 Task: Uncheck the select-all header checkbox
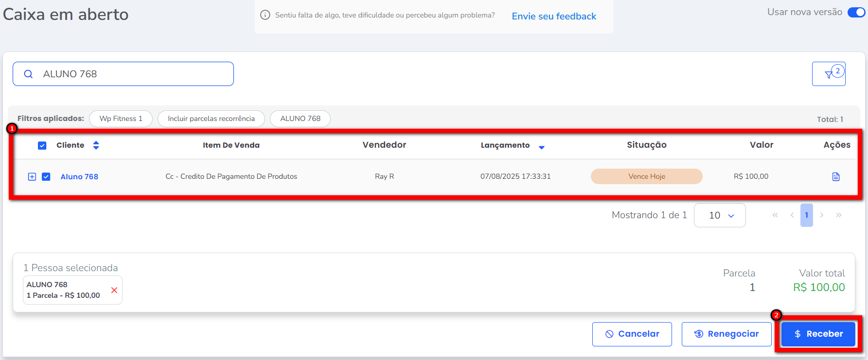pyautogui.click(x=42, y=145)
